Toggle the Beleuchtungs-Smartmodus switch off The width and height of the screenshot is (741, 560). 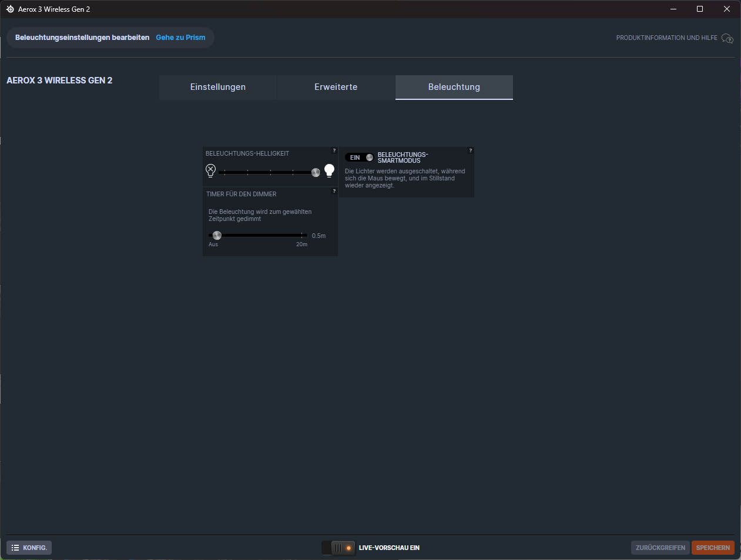[360, 157]
